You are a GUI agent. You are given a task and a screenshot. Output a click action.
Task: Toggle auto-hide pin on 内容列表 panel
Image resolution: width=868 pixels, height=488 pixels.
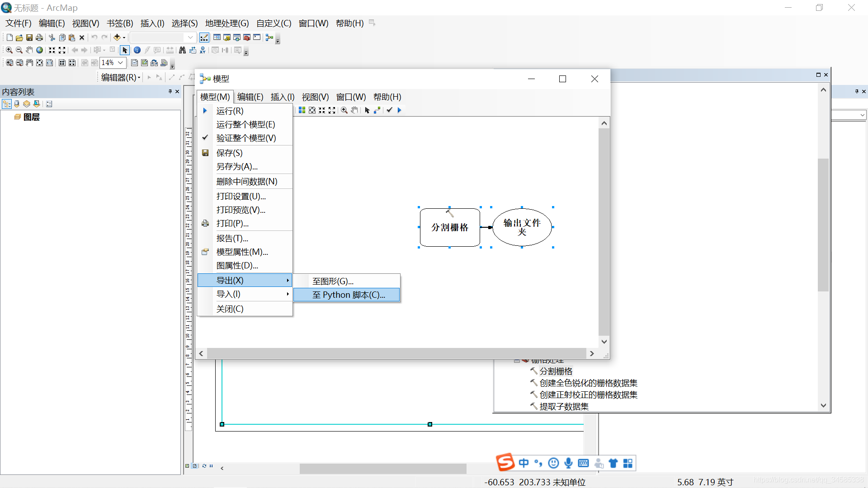[169, 91]
